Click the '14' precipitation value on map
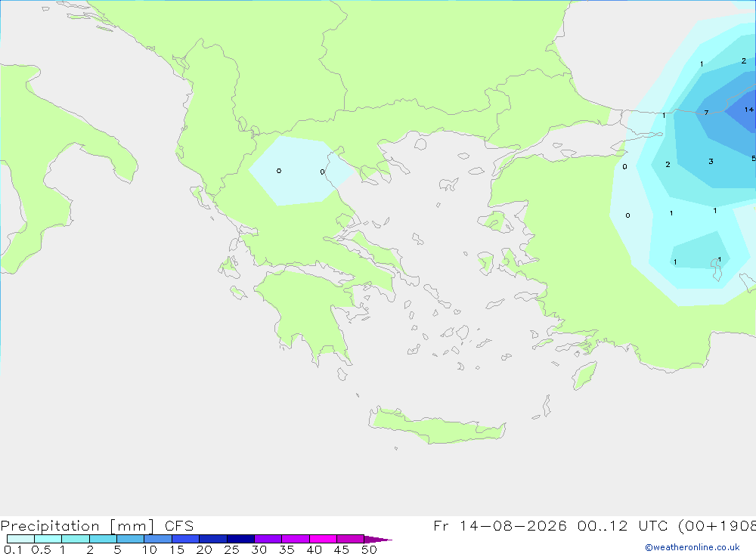 coord(748,110)
